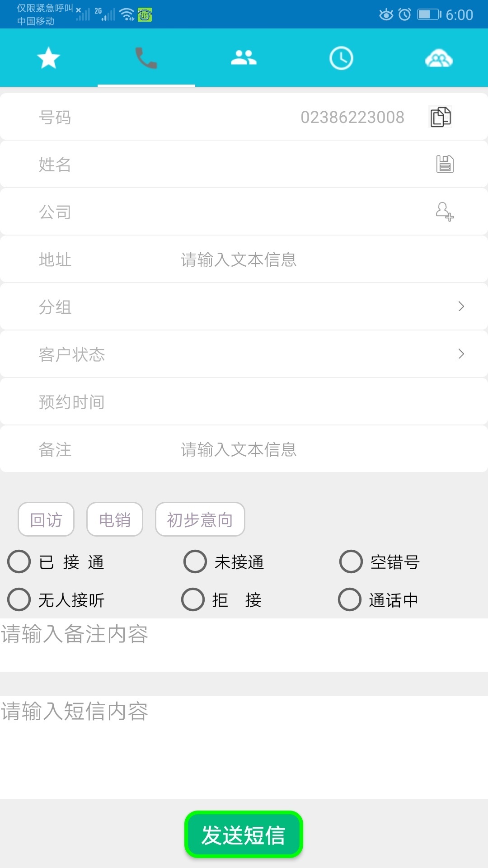
Task: Open the cloud customers tab icon
Action: (439, 58)
